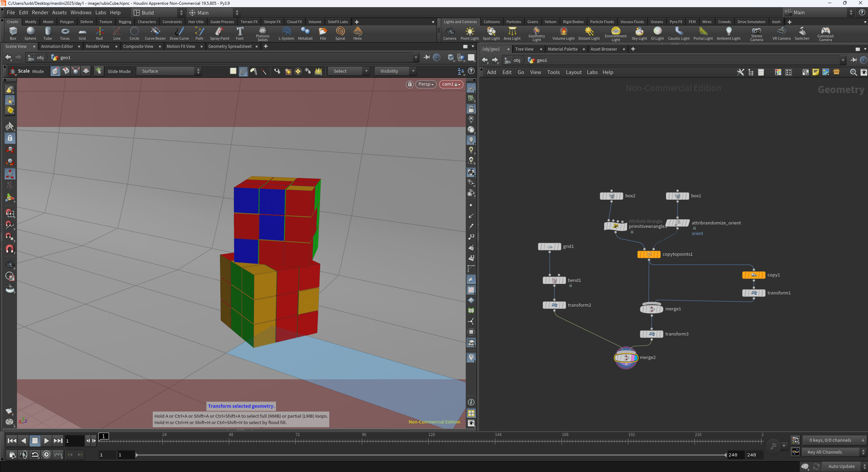Play the timeline forward
The width and height of the screenshot is (868, 472).
tap(47, 441)
